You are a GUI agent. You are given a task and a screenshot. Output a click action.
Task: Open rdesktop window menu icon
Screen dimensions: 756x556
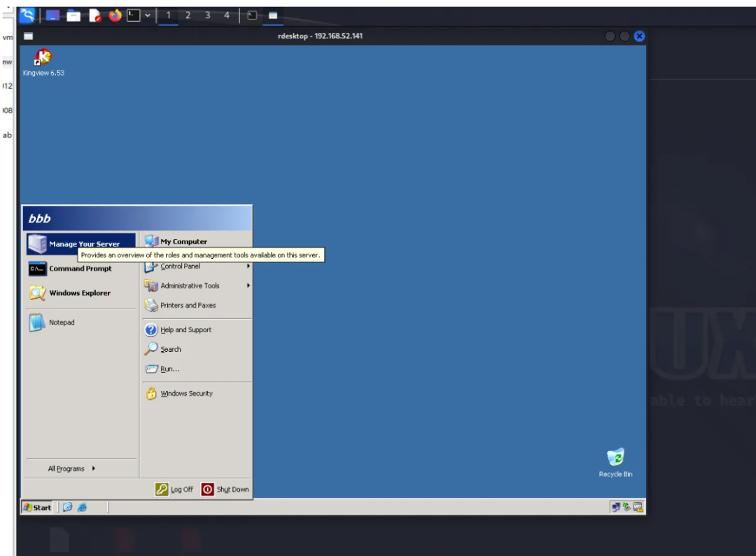pyautogui.click(x=29, y=36)
